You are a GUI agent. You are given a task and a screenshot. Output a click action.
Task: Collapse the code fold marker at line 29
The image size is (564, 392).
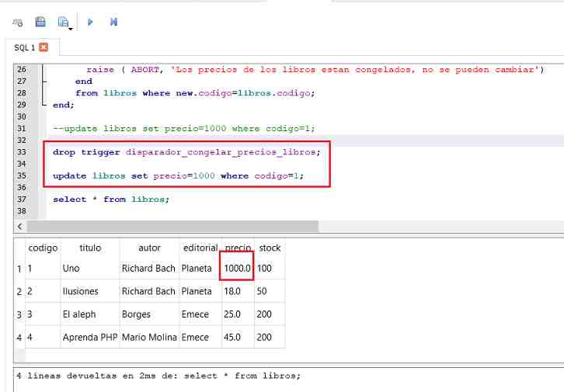pos(44,105)
